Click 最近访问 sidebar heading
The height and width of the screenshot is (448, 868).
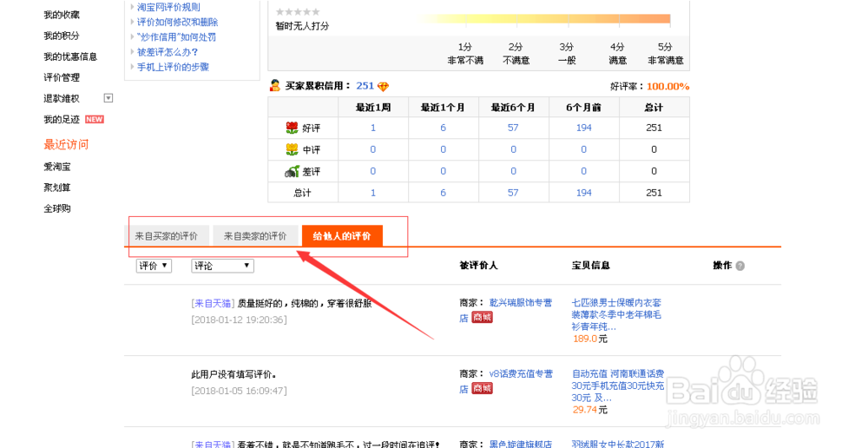[x=66, y=144]
